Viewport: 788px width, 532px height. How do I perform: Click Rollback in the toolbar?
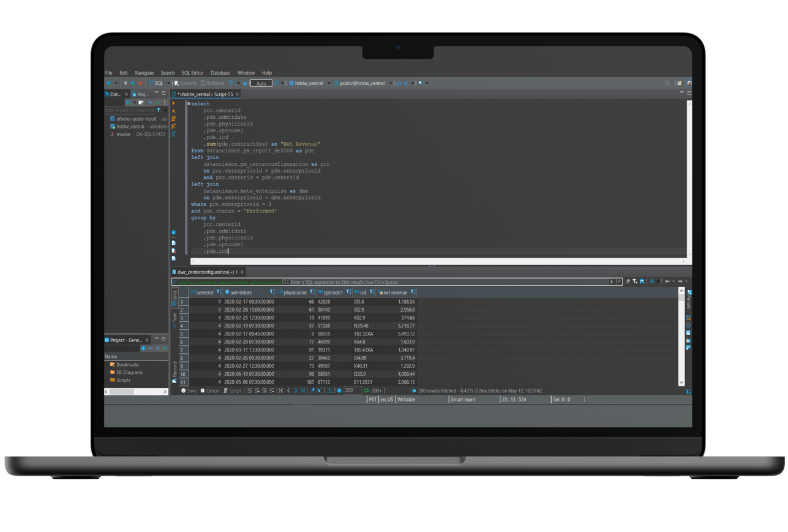tap(212, 83)
